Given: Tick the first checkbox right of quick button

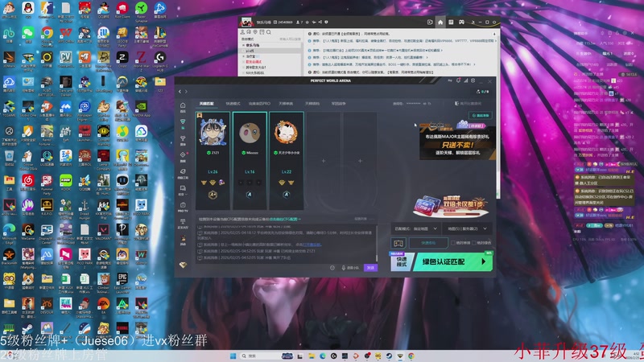Looking at the screenshot, I should point(453,243).
